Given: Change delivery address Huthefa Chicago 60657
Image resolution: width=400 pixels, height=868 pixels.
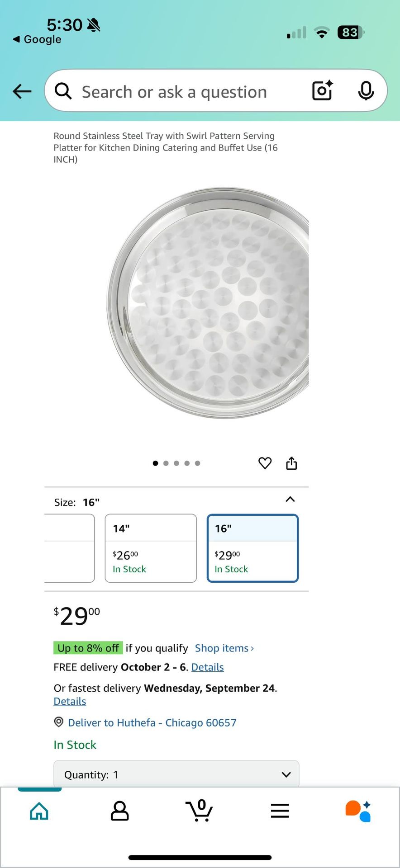Looking at the screenshot, I should click(152, 722).
